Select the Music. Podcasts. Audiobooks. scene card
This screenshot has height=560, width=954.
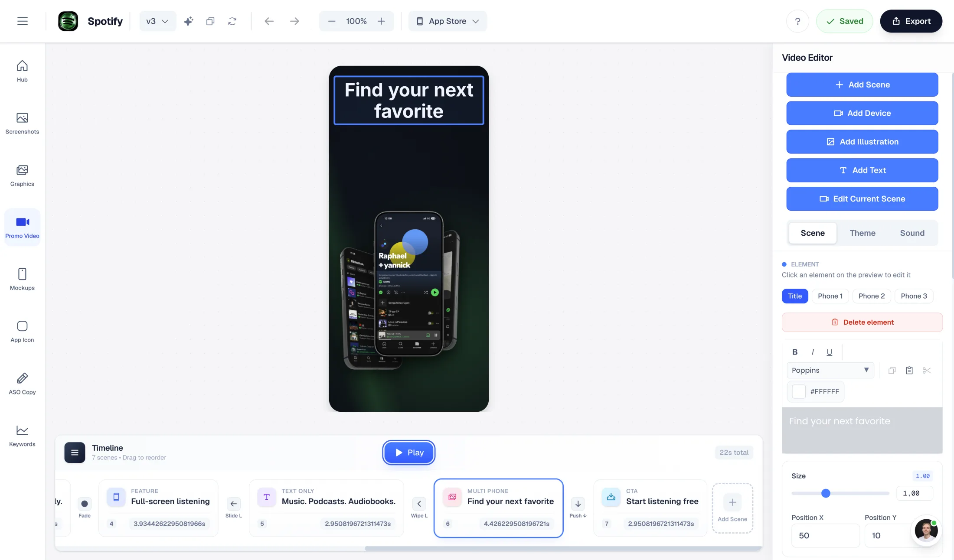tap(326, 508)
